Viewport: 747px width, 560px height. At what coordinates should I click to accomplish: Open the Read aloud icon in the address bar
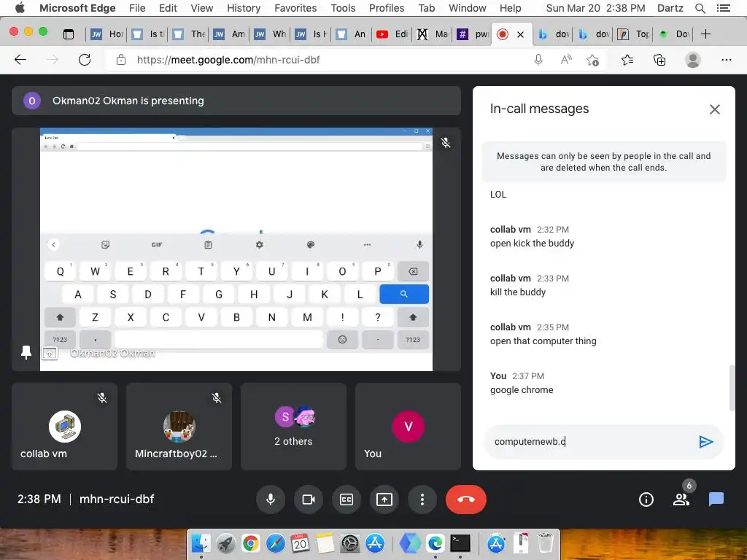(x=566, y=60)
